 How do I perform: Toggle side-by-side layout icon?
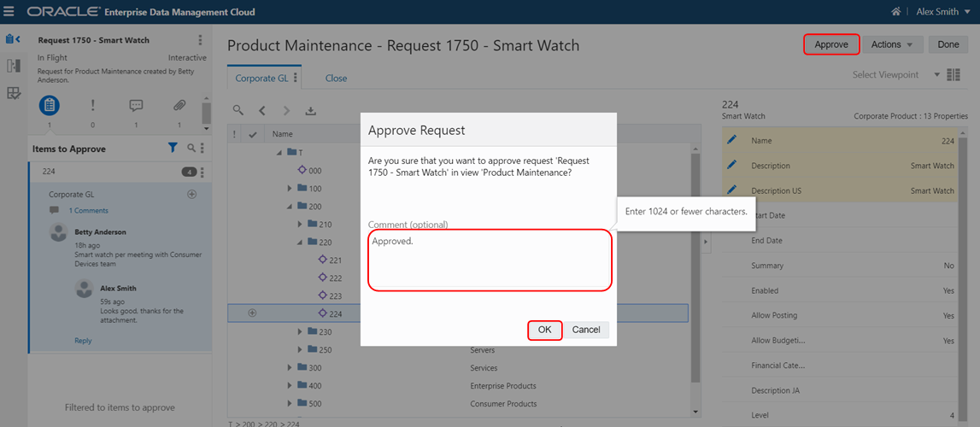click(954, 74)
